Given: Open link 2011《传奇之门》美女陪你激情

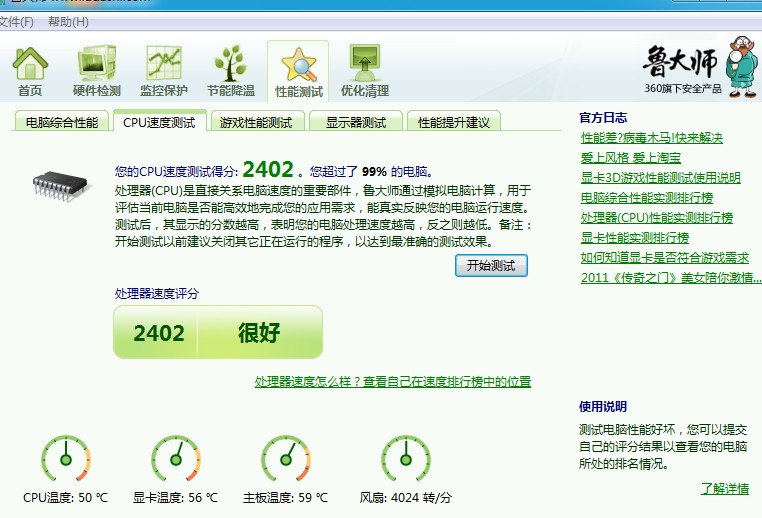Looking at the screenshot, I should coord(671,277).
